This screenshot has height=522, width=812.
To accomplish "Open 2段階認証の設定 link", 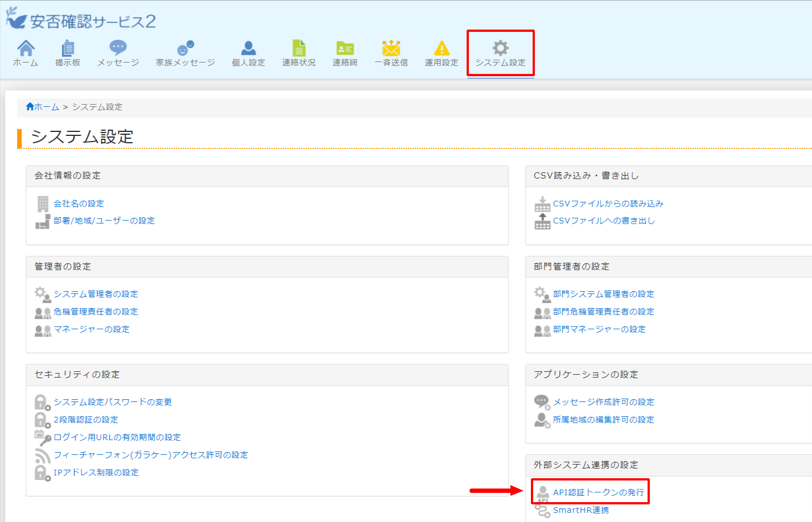I will coord(86,420).
